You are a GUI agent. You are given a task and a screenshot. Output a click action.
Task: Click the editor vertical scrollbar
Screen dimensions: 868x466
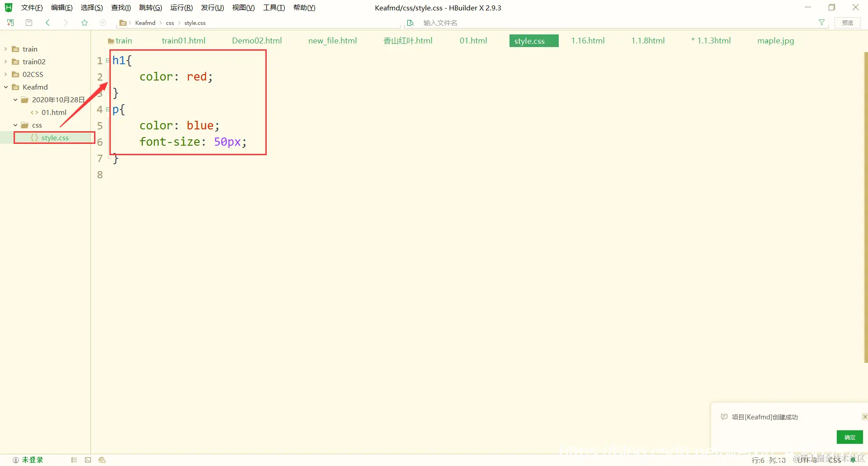(866, 207)
